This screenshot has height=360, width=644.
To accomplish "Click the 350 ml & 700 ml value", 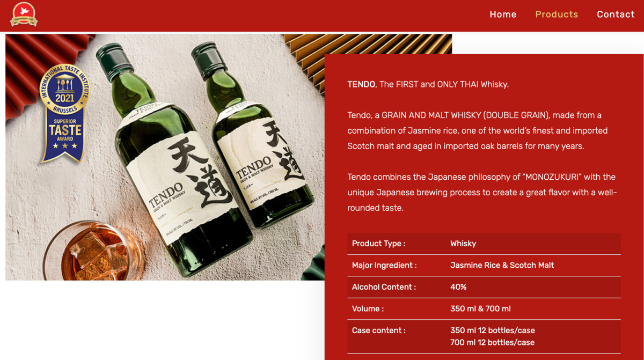I will point(480,309).
